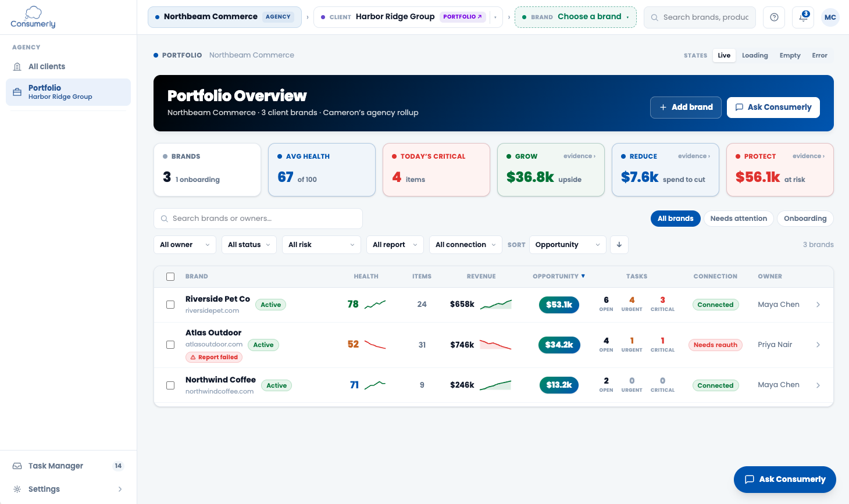Click the Settings gear icon
This screenshot has height=504, width=849.
point(17,489)
